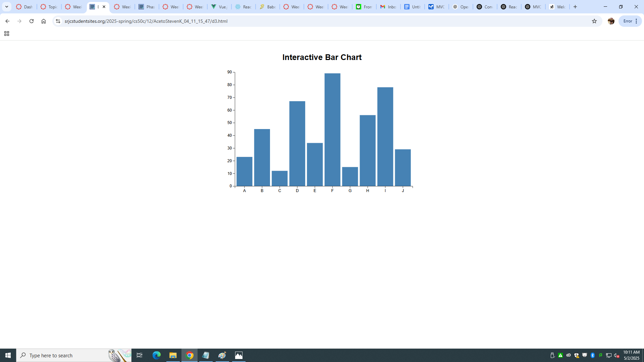The image size is (644, 362).
Task: Click the profile avatar icon
Action: 611,21
